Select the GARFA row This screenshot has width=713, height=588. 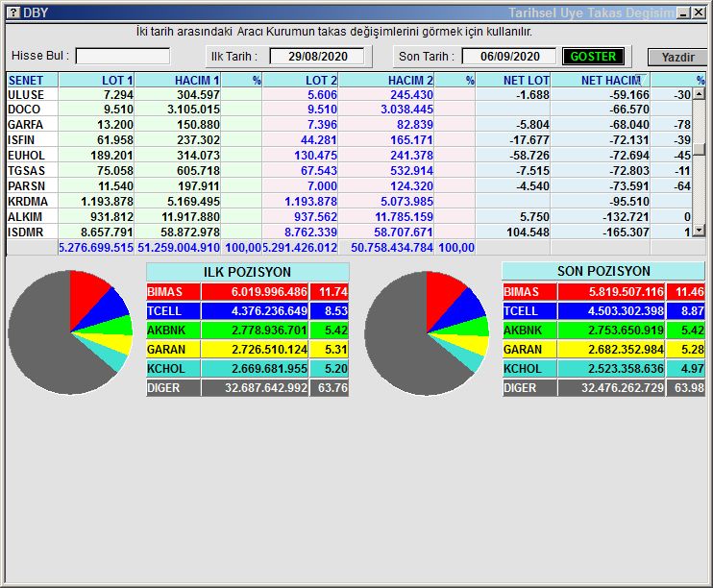pos(349,125)
